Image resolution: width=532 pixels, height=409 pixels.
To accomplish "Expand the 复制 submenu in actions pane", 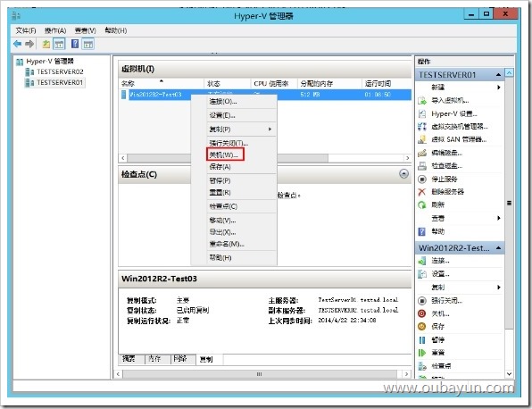I will [x=499, y=288].
